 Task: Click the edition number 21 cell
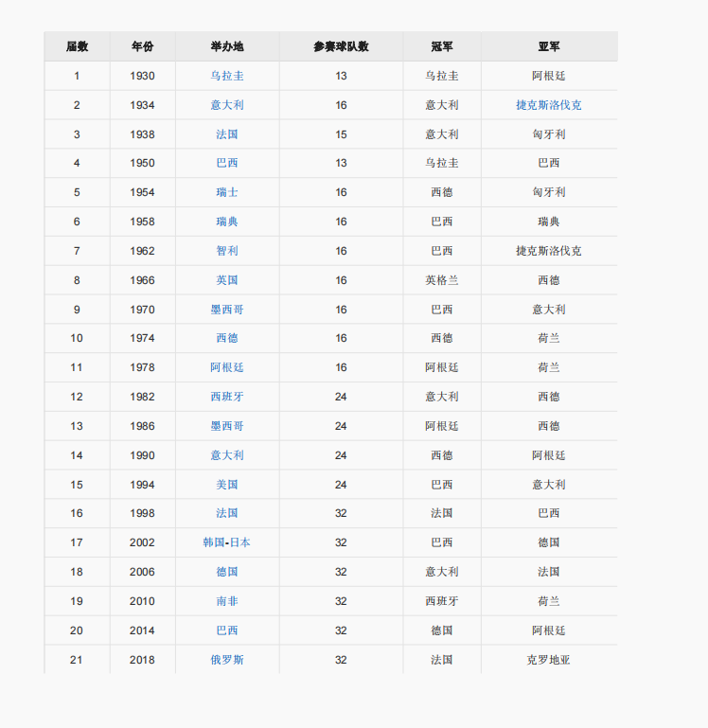(x=77, y=659)
